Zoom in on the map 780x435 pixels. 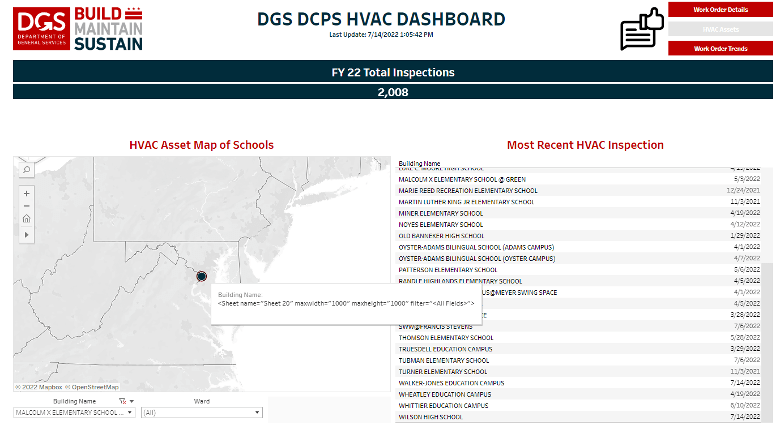pos(26,193)
